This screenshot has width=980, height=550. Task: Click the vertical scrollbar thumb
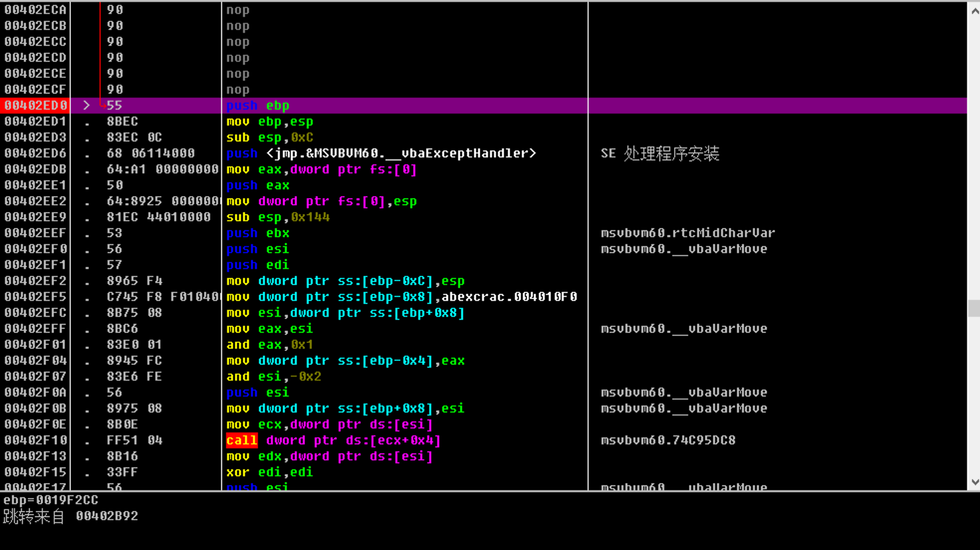click(x=974, y=308)
